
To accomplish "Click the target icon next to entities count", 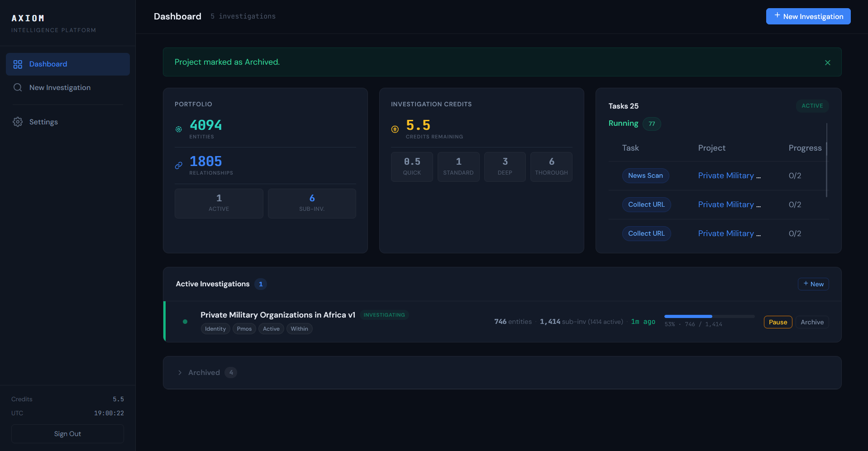I will pos(178,129).
